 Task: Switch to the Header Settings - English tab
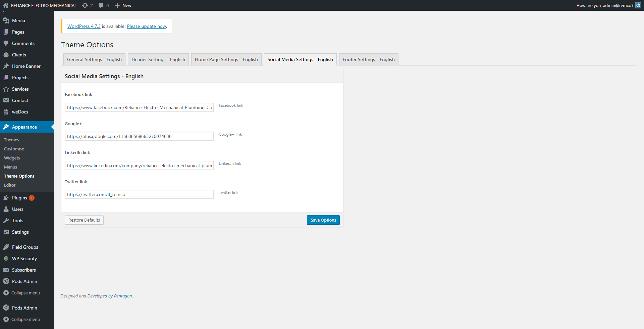(158, 59)
